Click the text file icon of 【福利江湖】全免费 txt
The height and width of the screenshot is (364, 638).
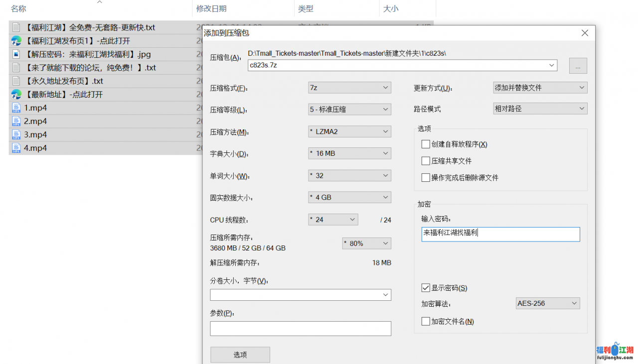[16, 27]
